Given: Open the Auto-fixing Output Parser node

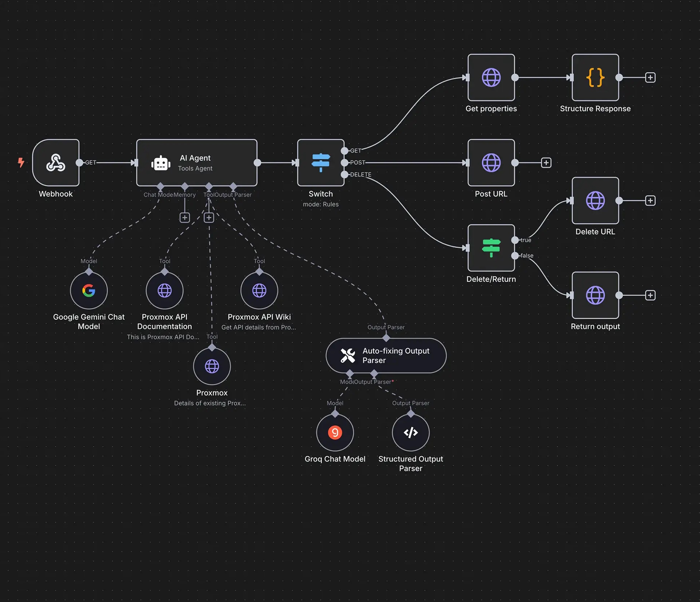Looking at the screenshot, I should pos(386,355).
